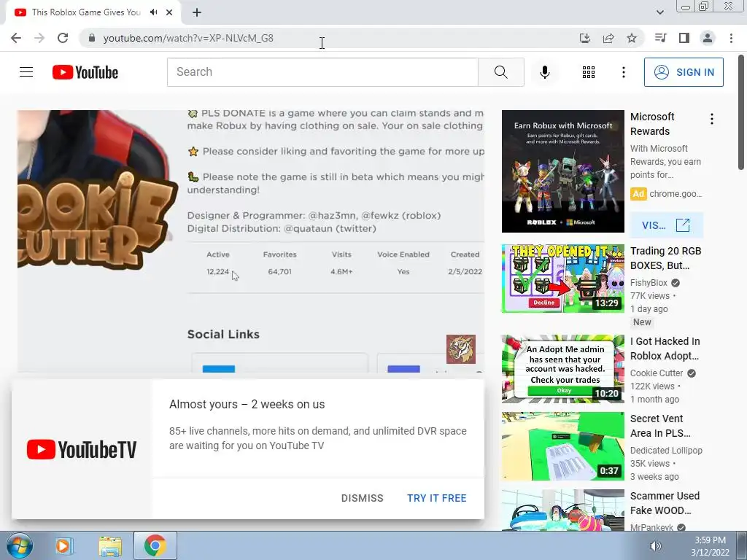Open the Windows Start button
747x560 pixels.
click(x=20, y=545)
